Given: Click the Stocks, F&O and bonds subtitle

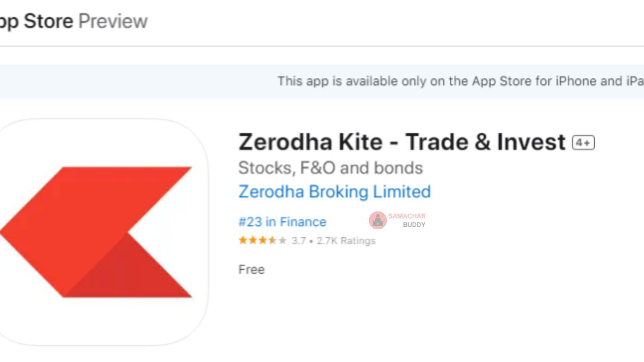Looking at the screenshot, I should click(330, 168).
